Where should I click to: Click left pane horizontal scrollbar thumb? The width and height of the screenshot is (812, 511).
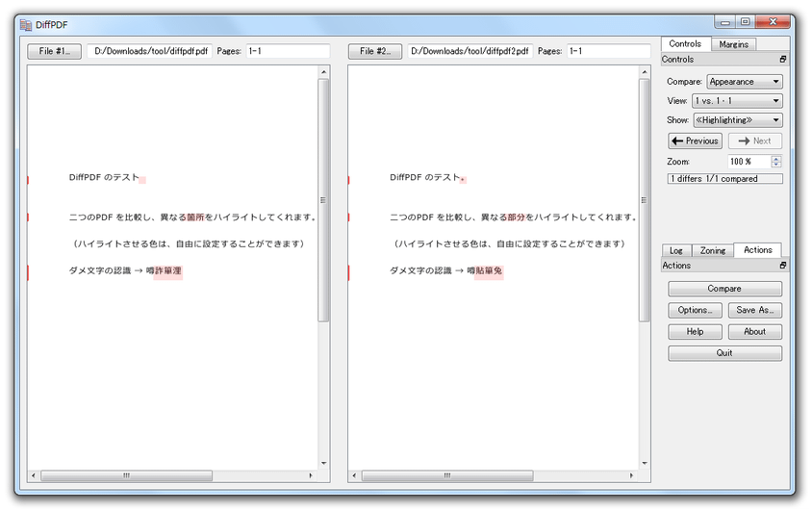coord(126,475)
